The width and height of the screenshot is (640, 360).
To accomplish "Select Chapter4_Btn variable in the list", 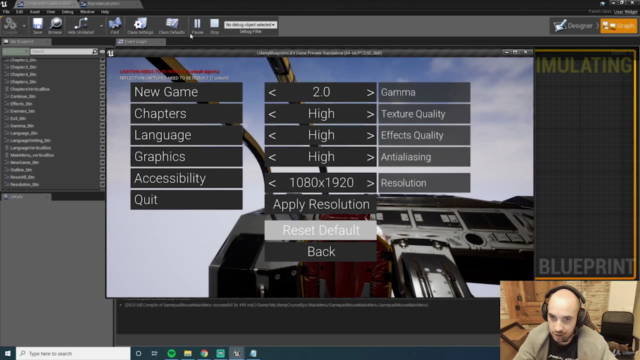I will pyautogui.click(x=23, y=74).
